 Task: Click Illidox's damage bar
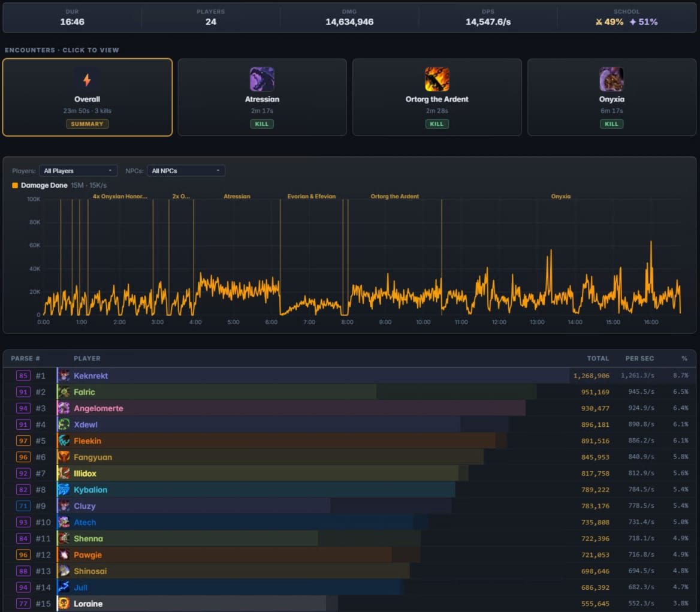tap(262, 474)
